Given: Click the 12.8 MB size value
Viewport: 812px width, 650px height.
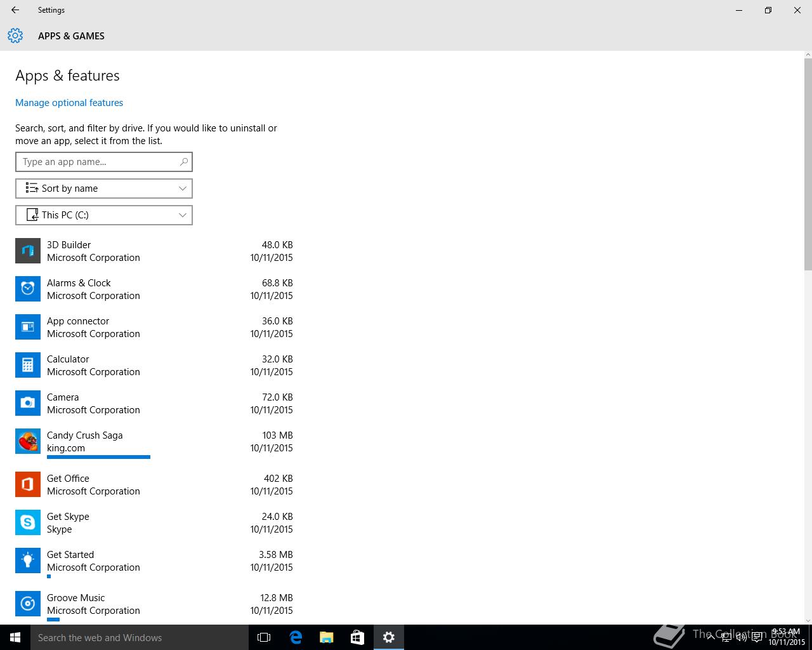Looking at the screenshot, I should click(277, 598).
